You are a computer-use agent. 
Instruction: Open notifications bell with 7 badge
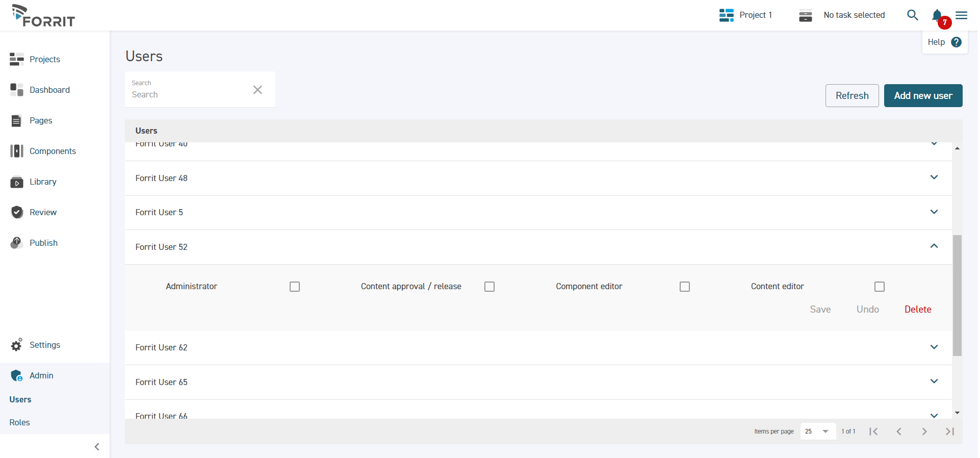pos(937,15)
